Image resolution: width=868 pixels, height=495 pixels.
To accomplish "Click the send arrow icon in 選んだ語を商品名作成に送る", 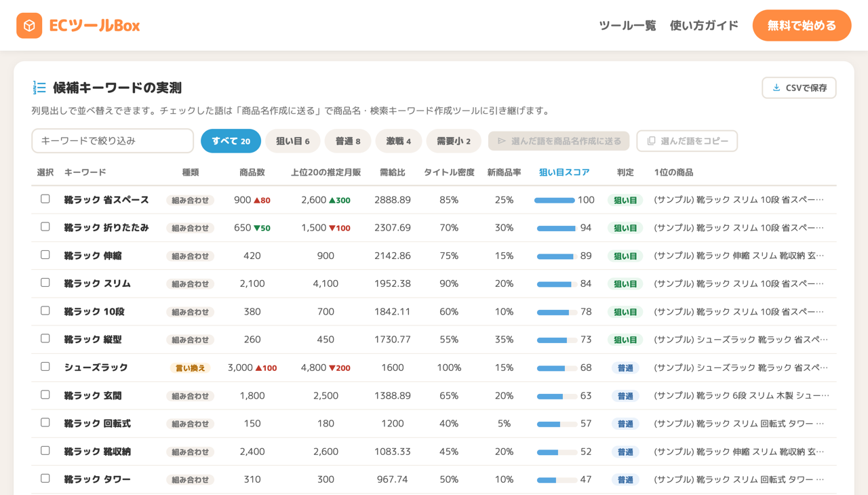I will 502,141.
